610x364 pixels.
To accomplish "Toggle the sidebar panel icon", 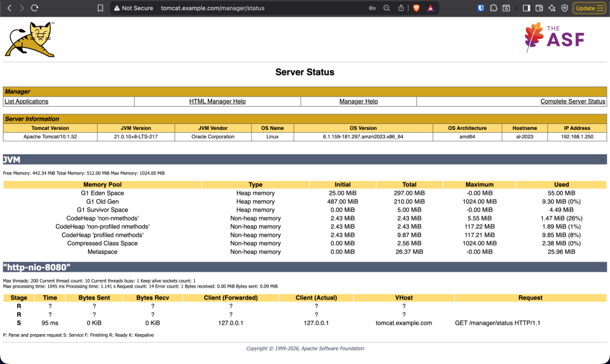I will [527, 8].
